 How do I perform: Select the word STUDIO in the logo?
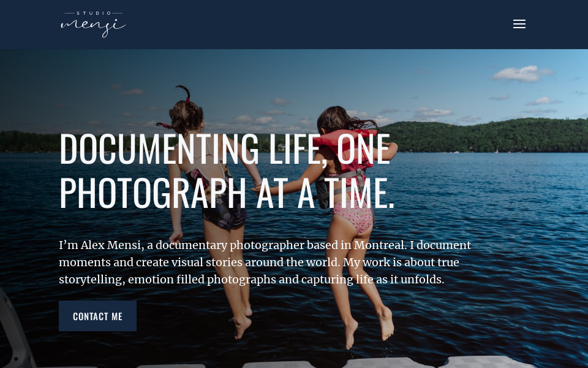tap(94, 13)
